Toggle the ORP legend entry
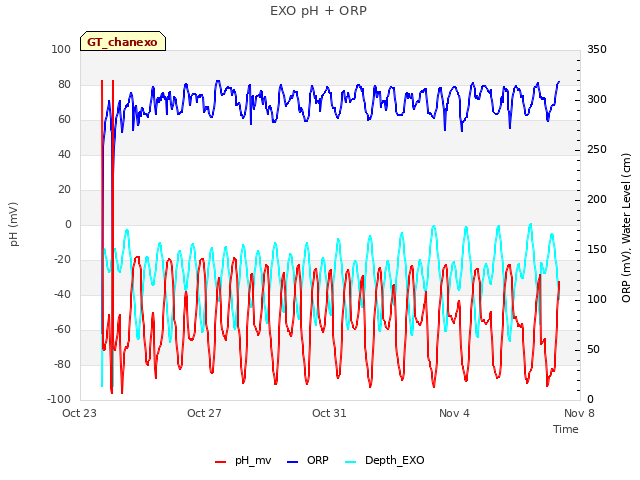 tap(308, 461)
